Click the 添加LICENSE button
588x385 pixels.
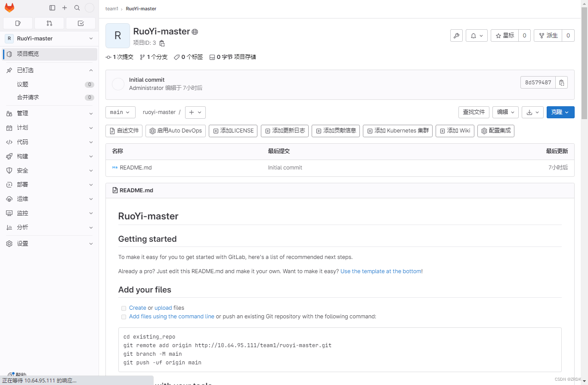pyautogui.click(x=233, y=131)
